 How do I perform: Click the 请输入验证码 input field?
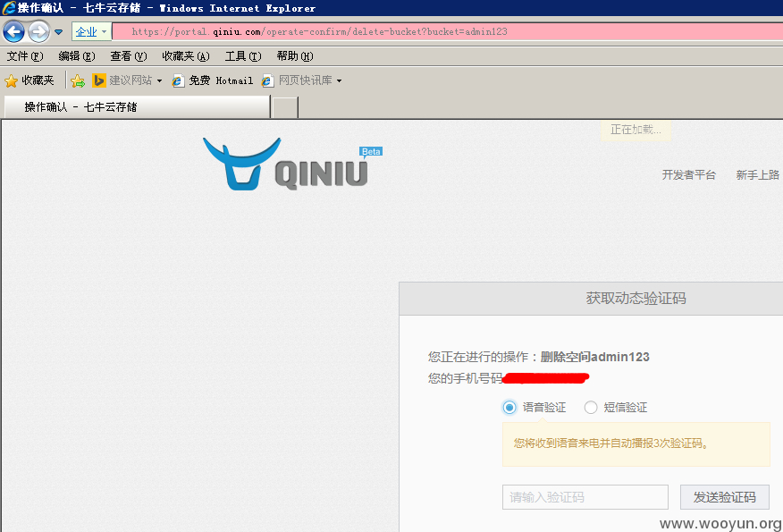(585, 497)
